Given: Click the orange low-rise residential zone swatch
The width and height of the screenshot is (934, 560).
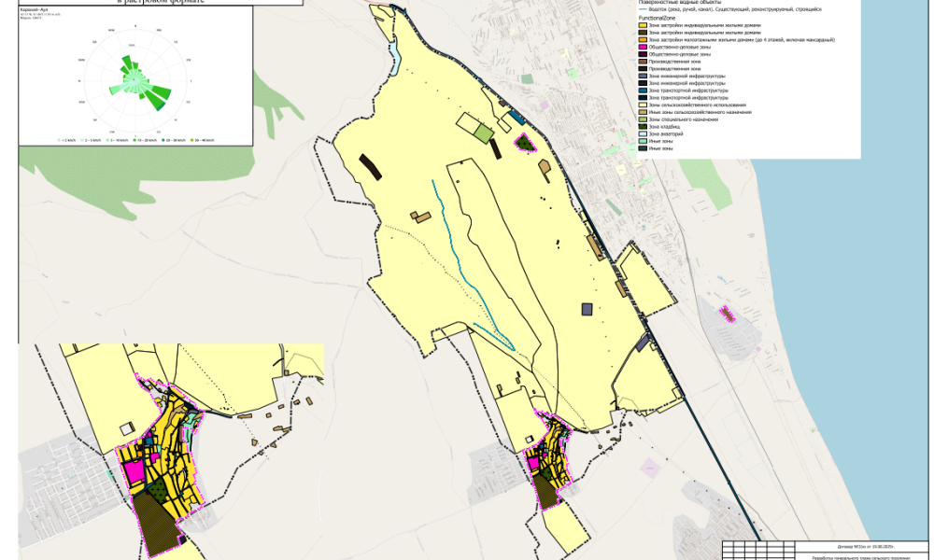Looking at the screenshot, I should point(643,40).
